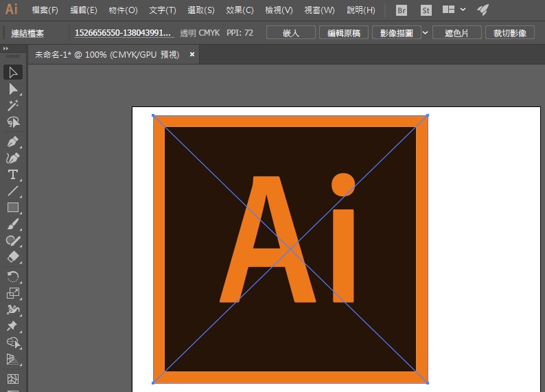The height and width of the screenshot is (392, 545).
Task: Open the 說明(H) menu
Action: pyautogui.click(x=361, y=10)
